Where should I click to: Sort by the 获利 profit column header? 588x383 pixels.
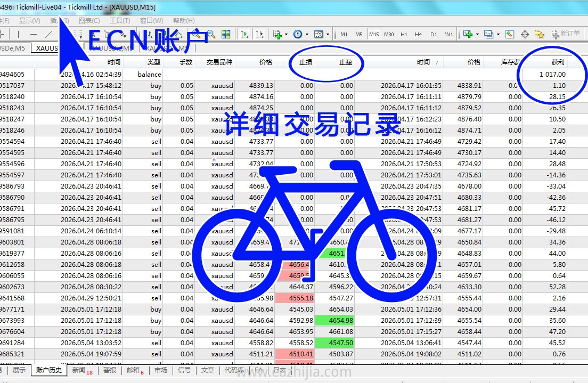pos(545,62)
